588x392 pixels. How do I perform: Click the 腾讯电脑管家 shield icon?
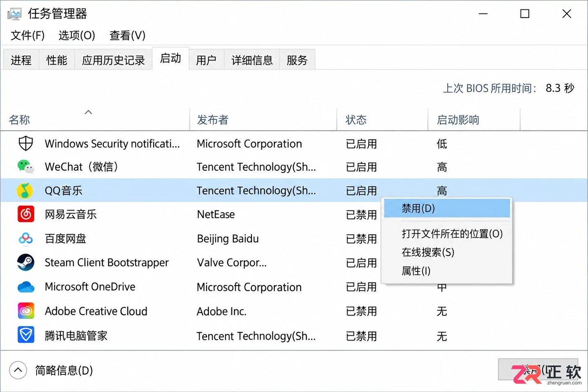26,335
